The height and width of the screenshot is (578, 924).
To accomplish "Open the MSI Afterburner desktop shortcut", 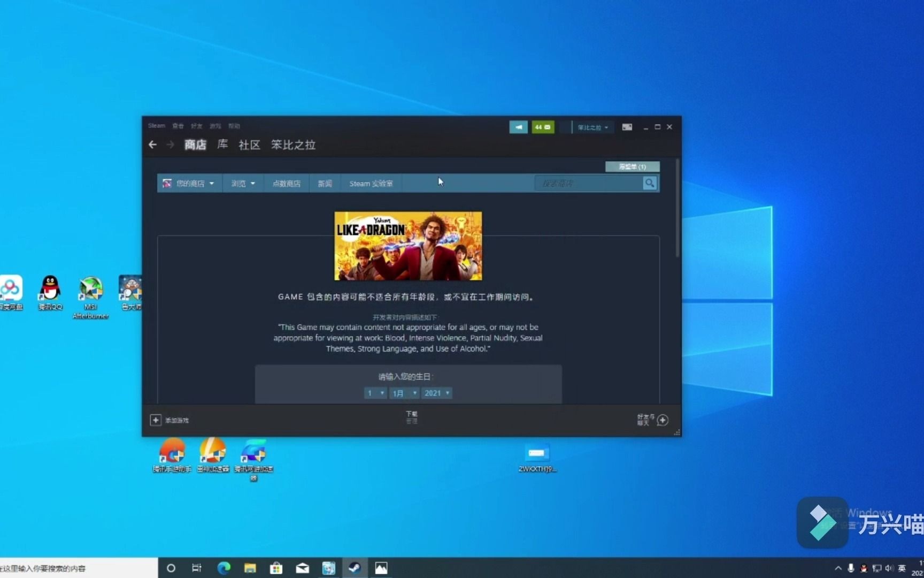I will pyautogui.click(x=90, y=298).
